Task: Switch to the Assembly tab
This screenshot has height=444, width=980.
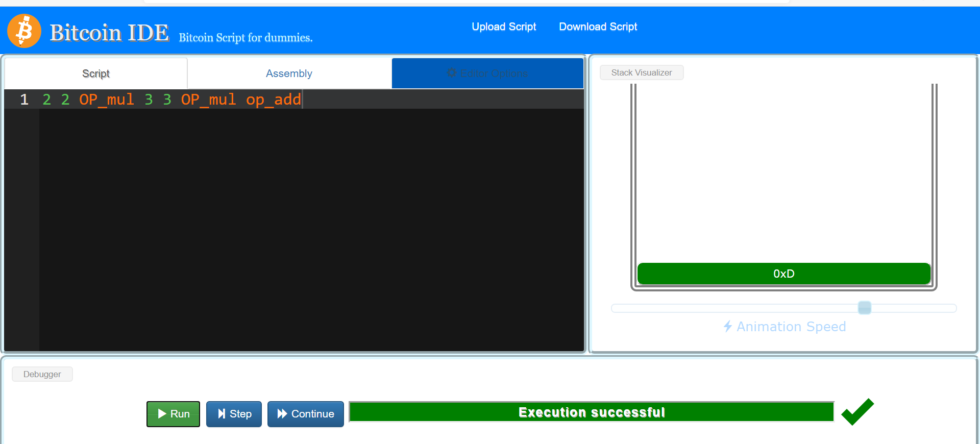Action: tap(289, 73)
